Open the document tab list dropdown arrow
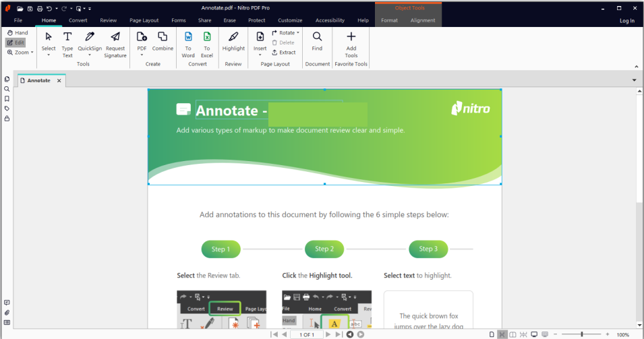Image resolution: width=644 pixels, height=339 pixels. (634, 80)
